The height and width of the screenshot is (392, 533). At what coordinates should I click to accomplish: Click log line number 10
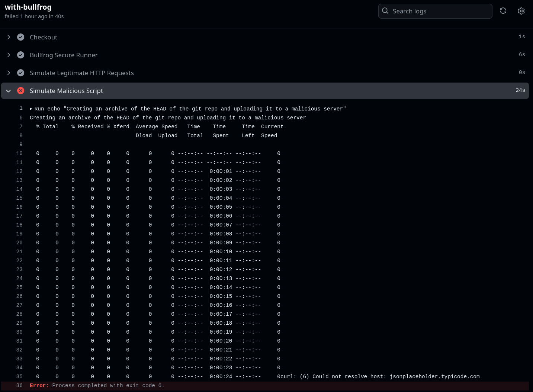coord(19,154)
